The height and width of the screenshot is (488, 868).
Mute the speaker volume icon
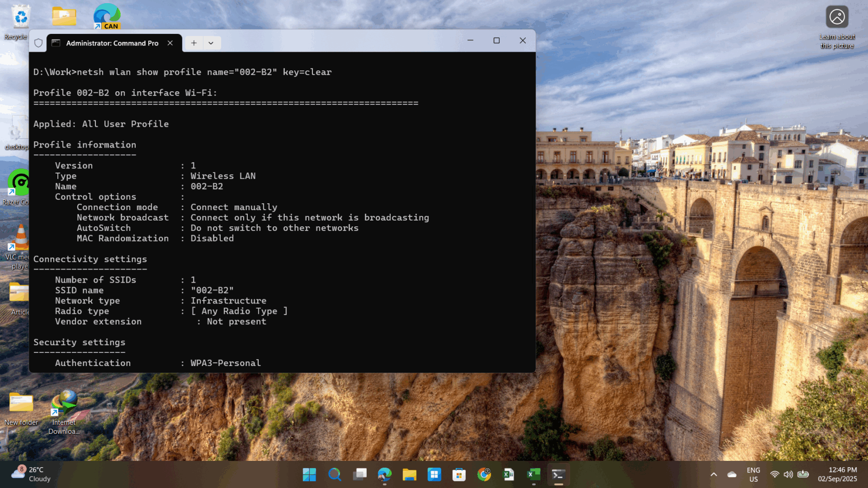tap(789, 474)
